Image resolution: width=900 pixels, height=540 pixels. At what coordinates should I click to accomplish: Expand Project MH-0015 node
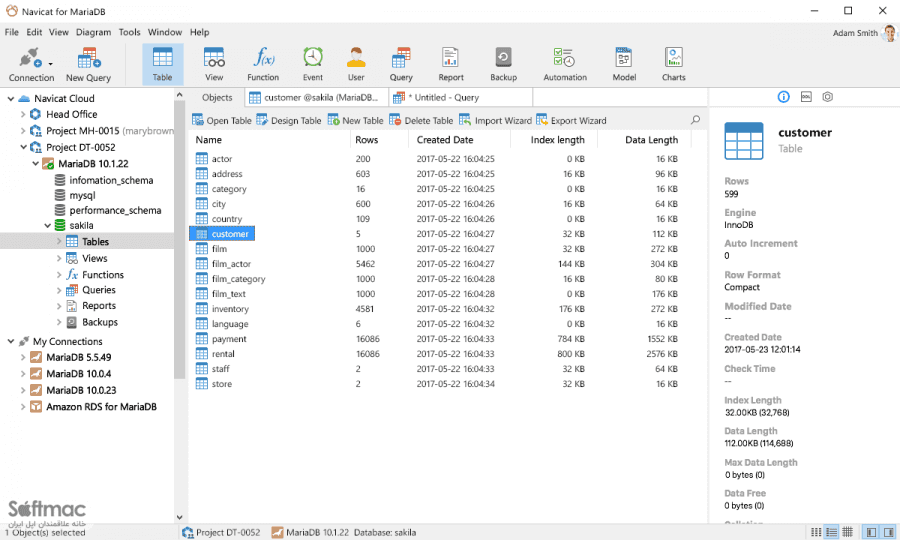coord(23,131)
